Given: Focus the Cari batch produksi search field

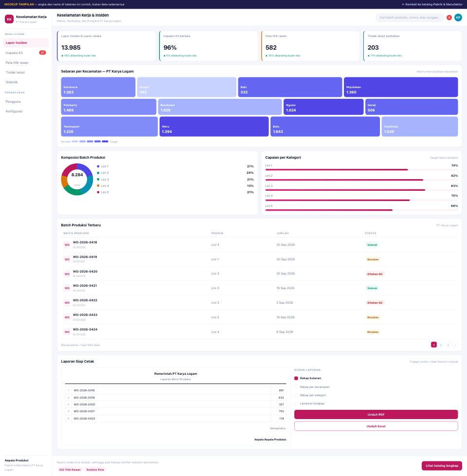Looking at the screenshot, I should 410,18.
